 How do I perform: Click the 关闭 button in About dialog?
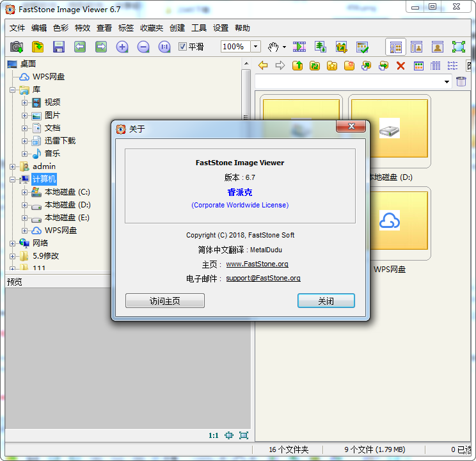(x=326, y=301)
